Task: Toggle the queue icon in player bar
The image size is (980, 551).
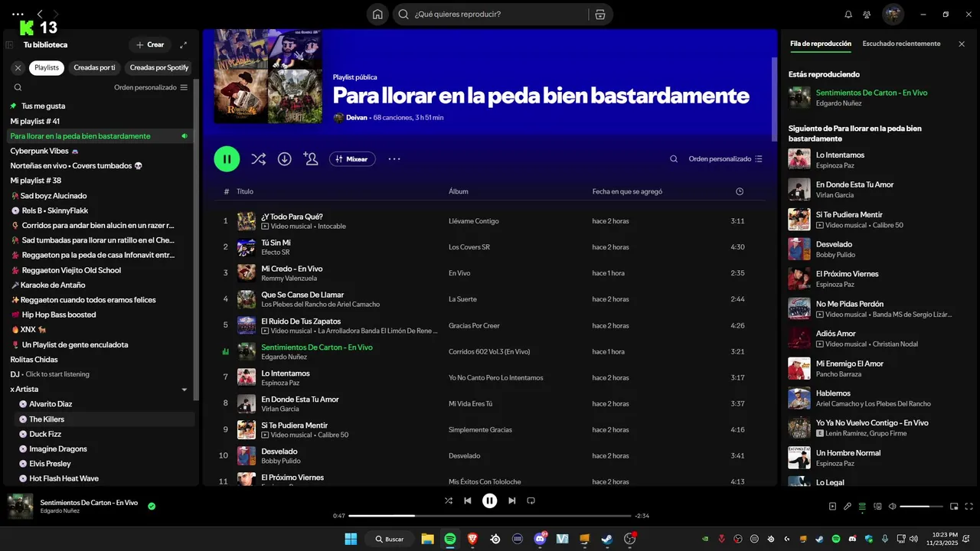Action: (862, 506)
